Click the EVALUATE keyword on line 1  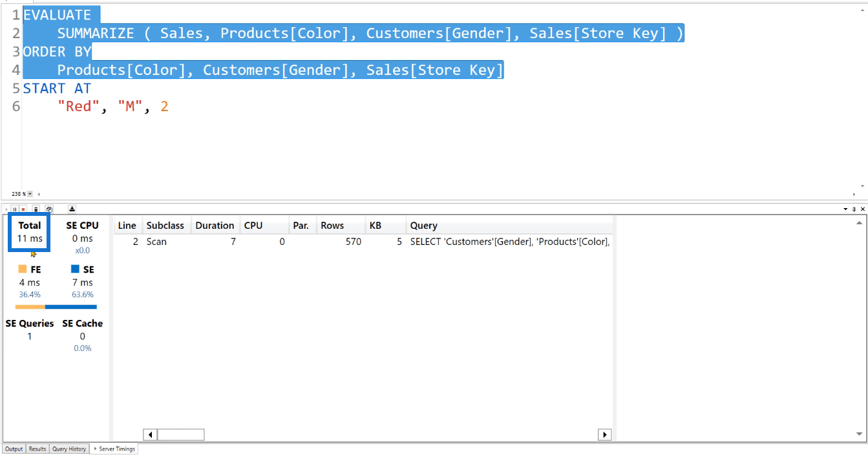pos(57,15)
